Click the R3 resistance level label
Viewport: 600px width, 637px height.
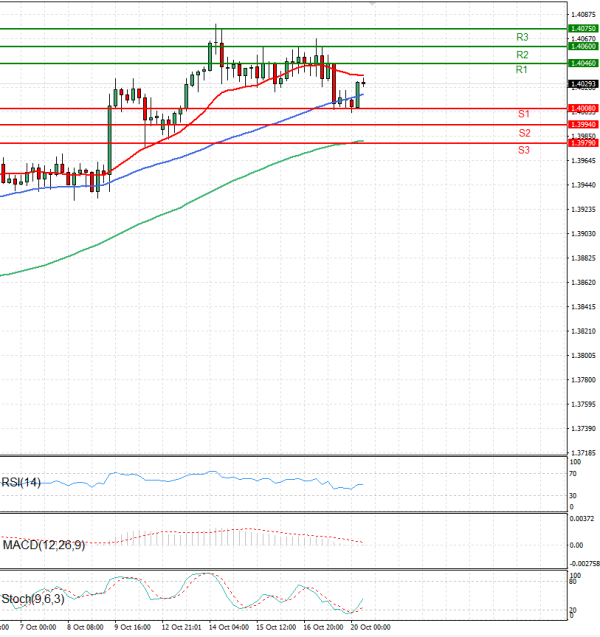pos(522,37)
